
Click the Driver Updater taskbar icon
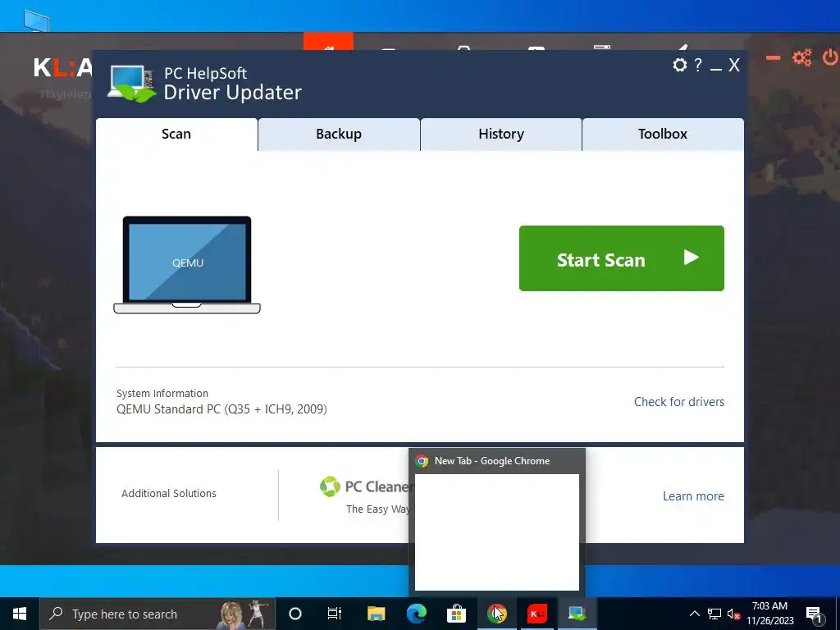point(577,614)
